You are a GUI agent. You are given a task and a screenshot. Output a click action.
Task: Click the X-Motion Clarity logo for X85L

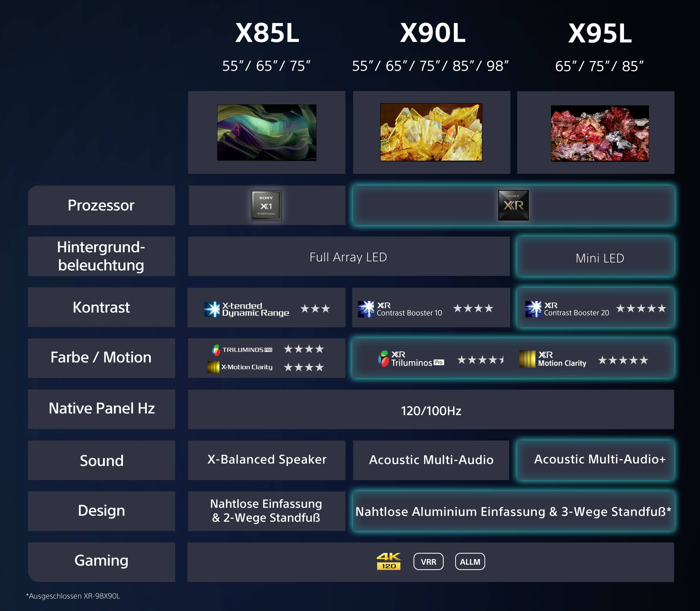pos(240,367)
